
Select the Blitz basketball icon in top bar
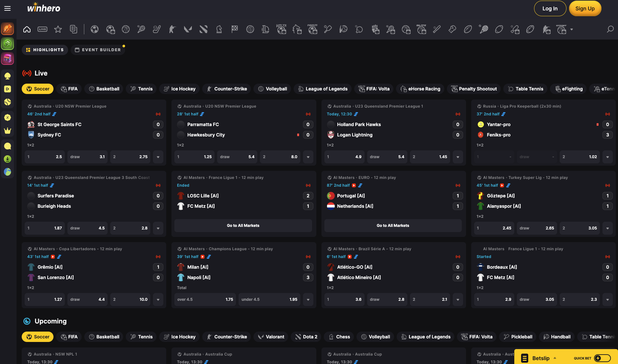pos(421,29)
